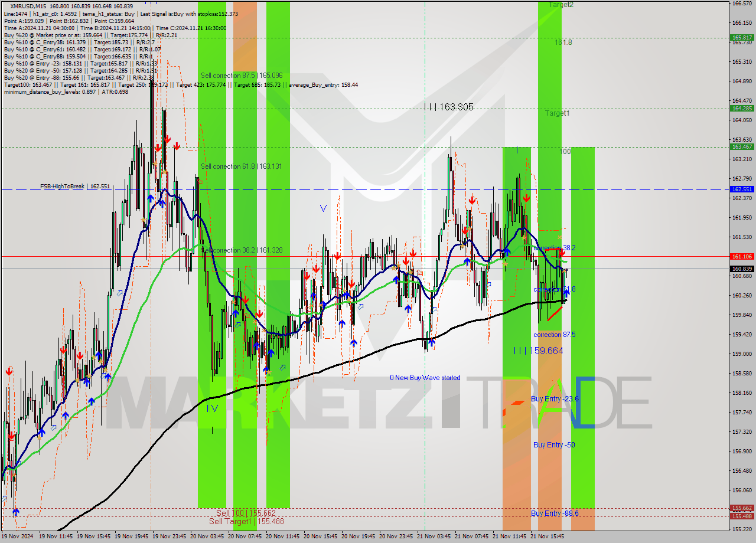Screen dimensions: 756x543
Task: Click the '21 Nov 15:45' time axis label
Action: point(548,537)
